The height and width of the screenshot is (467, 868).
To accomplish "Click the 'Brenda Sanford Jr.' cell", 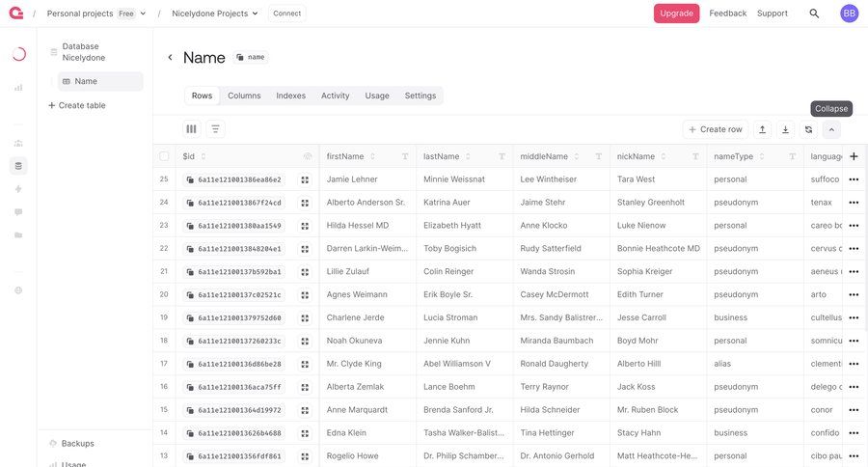I will click(465, 410).
